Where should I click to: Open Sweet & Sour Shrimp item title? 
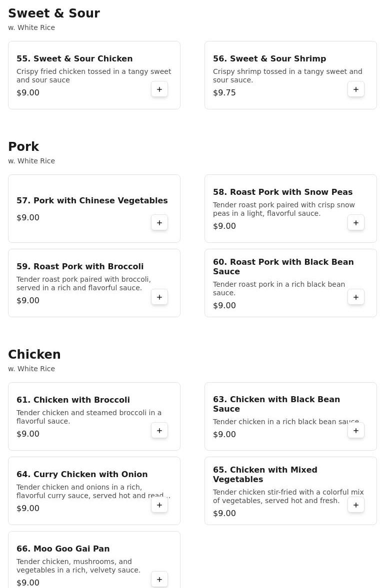[x=269, y=58]
